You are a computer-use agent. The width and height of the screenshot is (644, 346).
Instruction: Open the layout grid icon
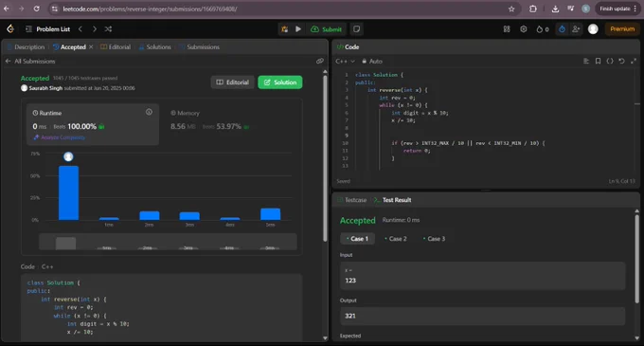(x=507, y=29)
